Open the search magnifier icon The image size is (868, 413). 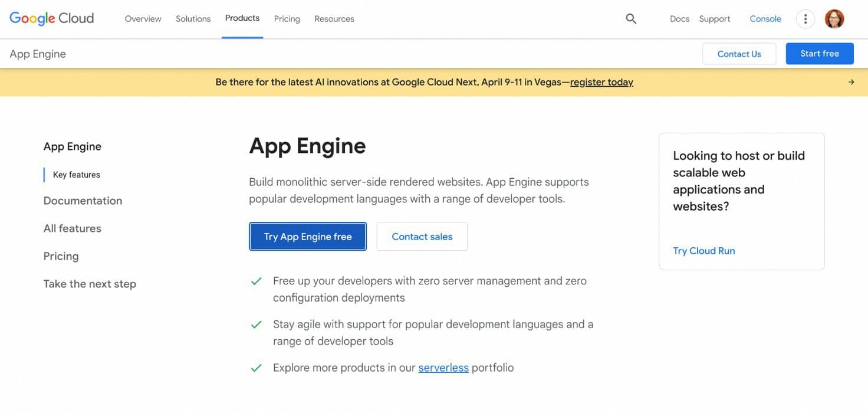coord(631,19)
